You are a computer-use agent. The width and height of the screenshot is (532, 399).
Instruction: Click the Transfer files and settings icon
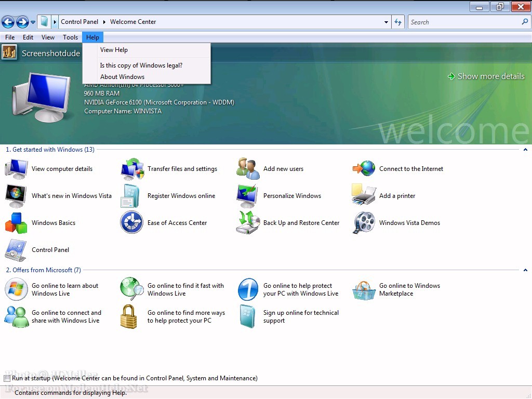[132, 169]
